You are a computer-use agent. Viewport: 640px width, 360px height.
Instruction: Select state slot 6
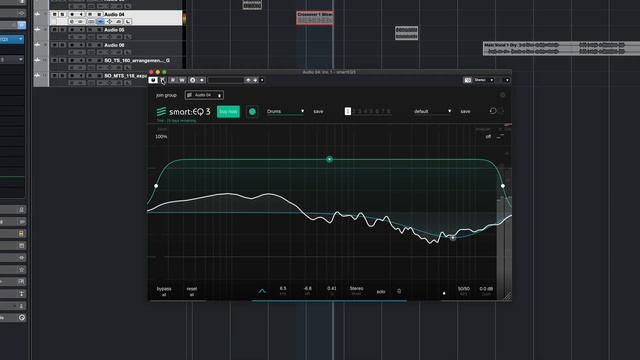pyautogui.click(x=377, y=111)
